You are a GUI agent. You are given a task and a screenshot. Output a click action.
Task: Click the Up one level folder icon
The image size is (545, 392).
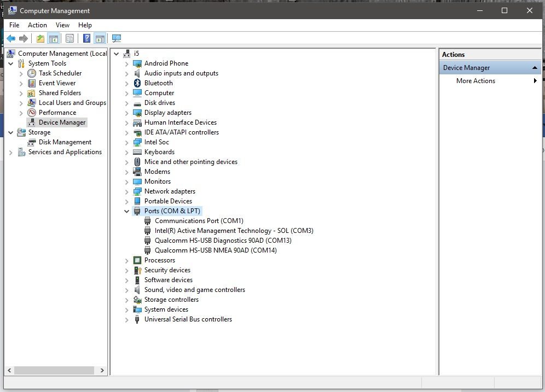point(40,38)
